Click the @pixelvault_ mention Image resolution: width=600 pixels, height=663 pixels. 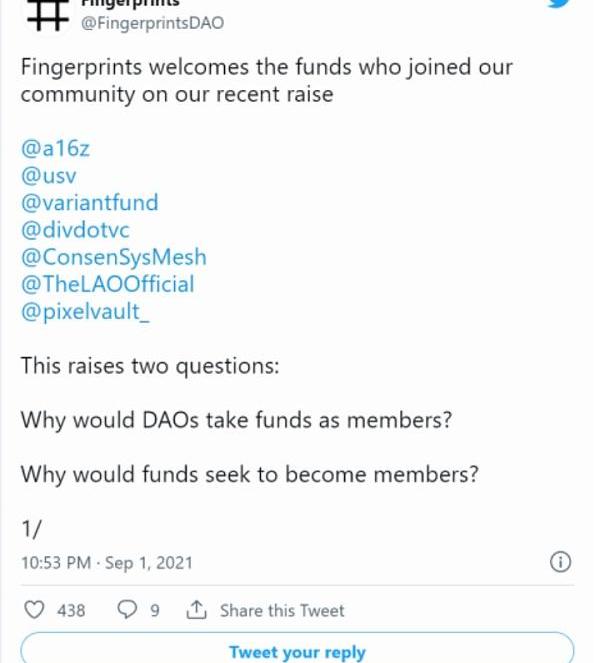(x=85, y=311)
